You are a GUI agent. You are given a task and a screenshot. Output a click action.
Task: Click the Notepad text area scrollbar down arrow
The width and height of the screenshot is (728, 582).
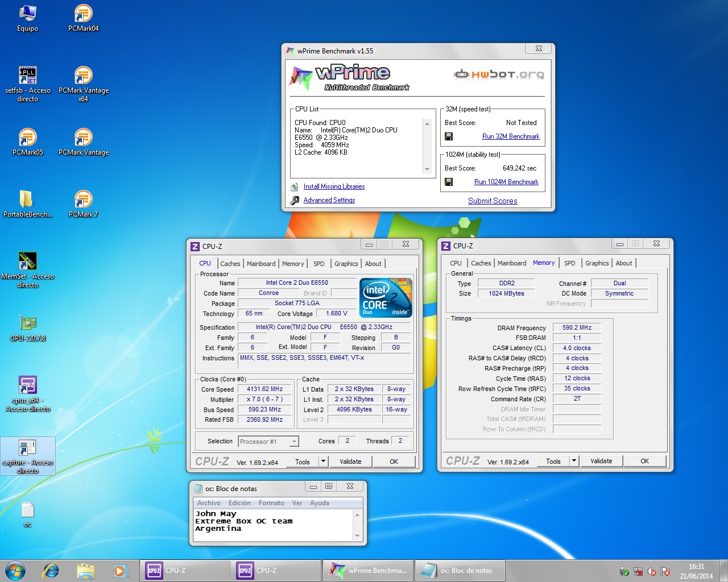[x=357, y=535]
